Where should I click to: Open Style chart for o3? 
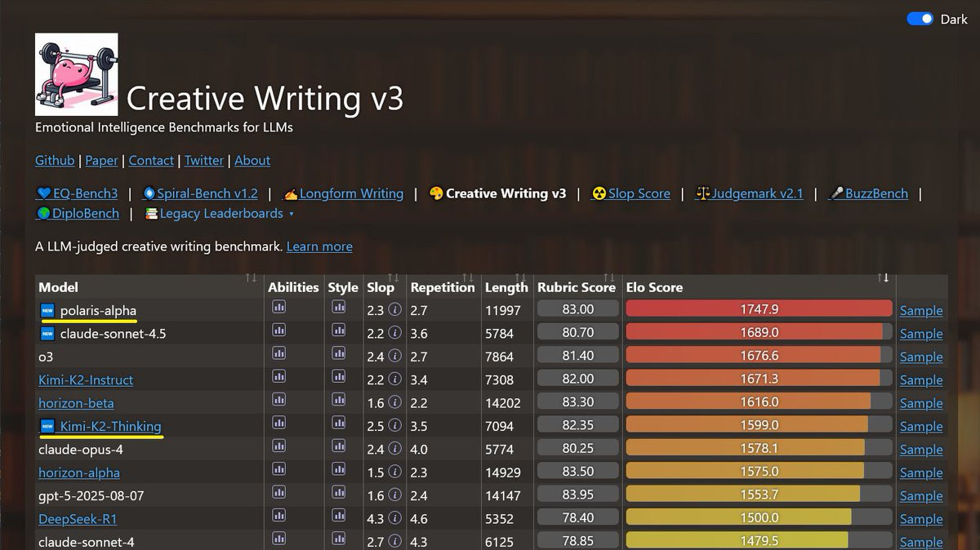tap(338, 354)
